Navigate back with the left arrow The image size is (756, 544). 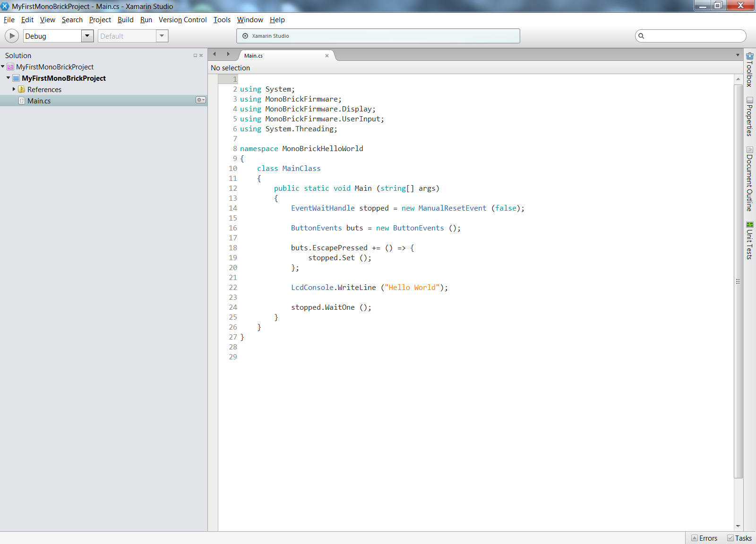pos(215,54)
